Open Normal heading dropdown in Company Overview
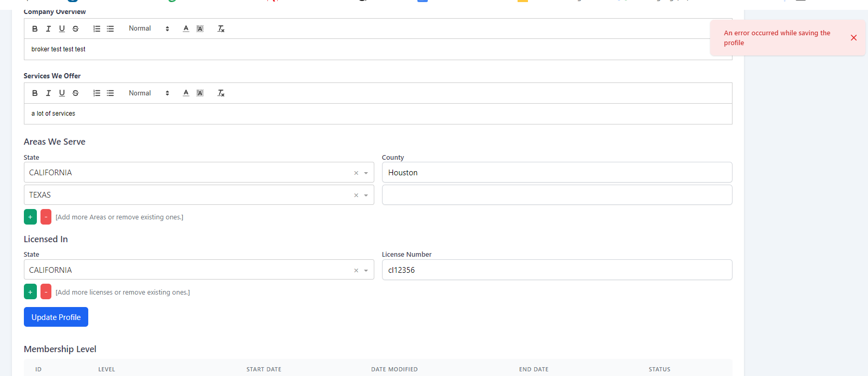This screenshot has width=868, height=376. pos(149,29)
